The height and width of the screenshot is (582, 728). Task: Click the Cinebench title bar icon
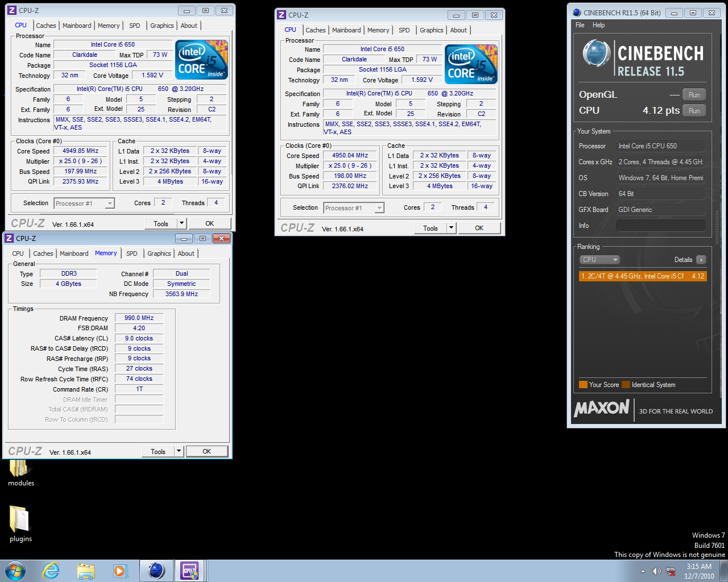point(577,13)
